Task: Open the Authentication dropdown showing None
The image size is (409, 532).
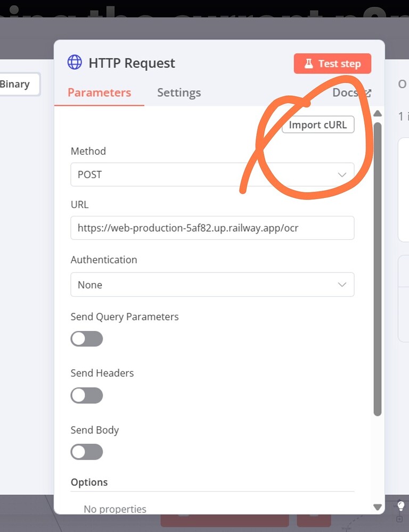Action: [x=212, y=285]
